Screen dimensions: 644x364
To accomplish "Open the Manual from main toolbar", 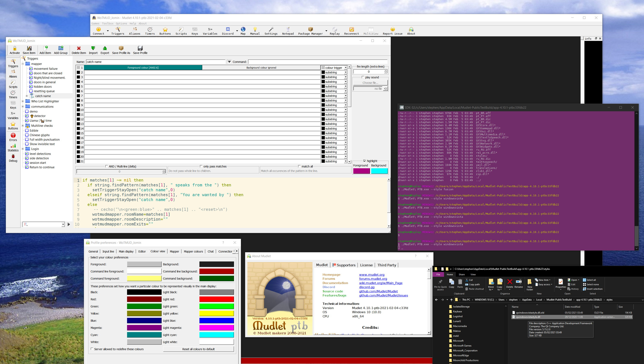I will [255, 31].
